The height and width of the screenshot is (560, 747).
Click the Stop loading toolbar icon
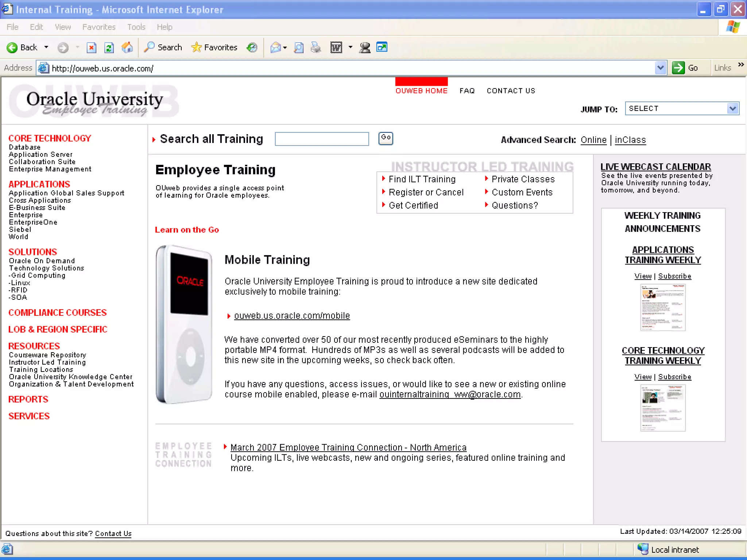click(x=92, y=48)
